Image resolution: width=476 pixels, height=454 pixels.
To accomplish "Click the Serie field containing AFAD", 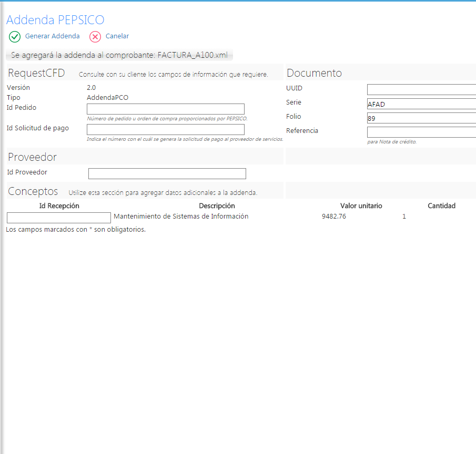I will [421, 104].
